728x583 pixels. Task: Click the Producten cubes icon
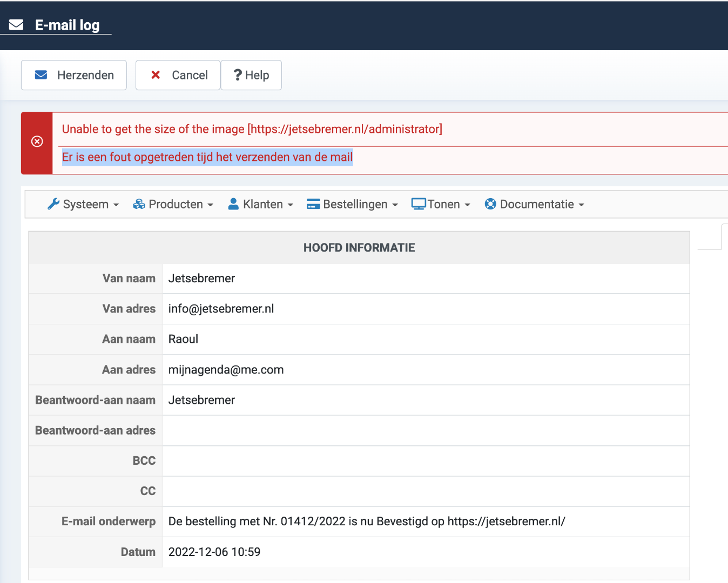pos(139,204)
